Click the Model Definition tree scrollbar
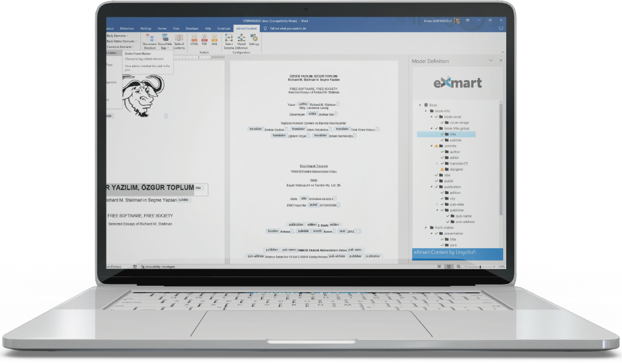 pyautogui.click(x=501, y=159)
